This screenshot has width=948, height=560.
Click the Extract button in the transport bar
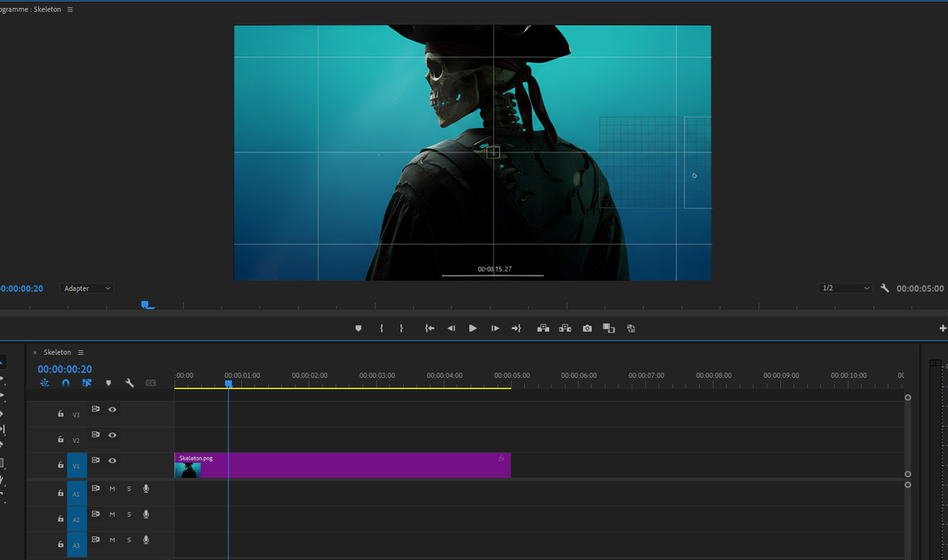[565, 329]
